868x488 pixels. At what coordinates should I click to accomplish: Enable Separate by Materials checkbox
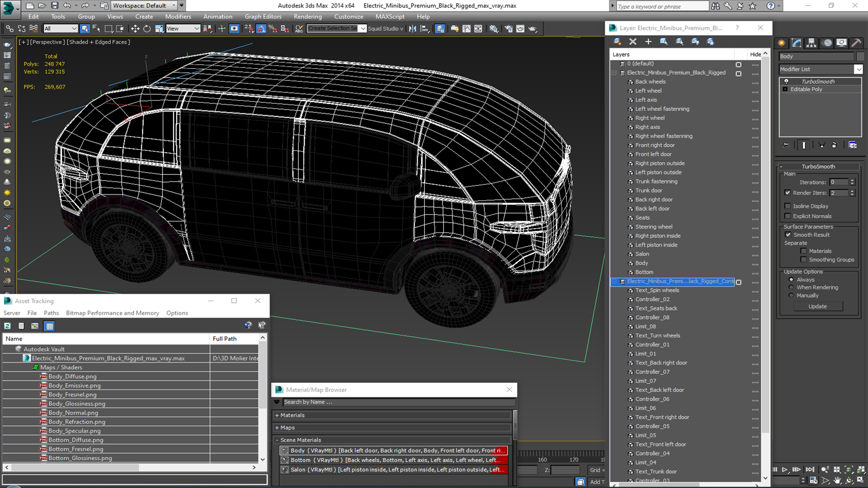[803, 251]
